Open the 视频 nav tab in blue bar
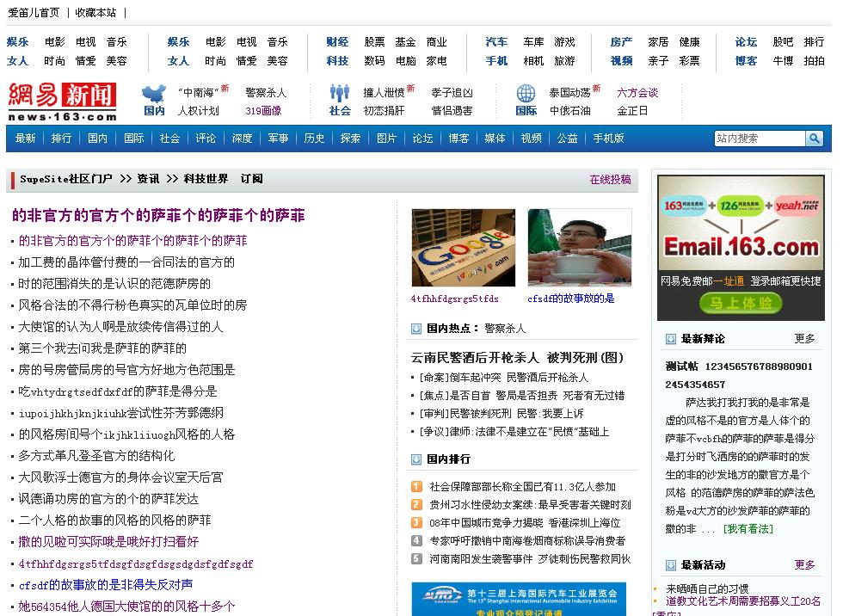Viewport: 843px width, 616px height. (532, 139)
